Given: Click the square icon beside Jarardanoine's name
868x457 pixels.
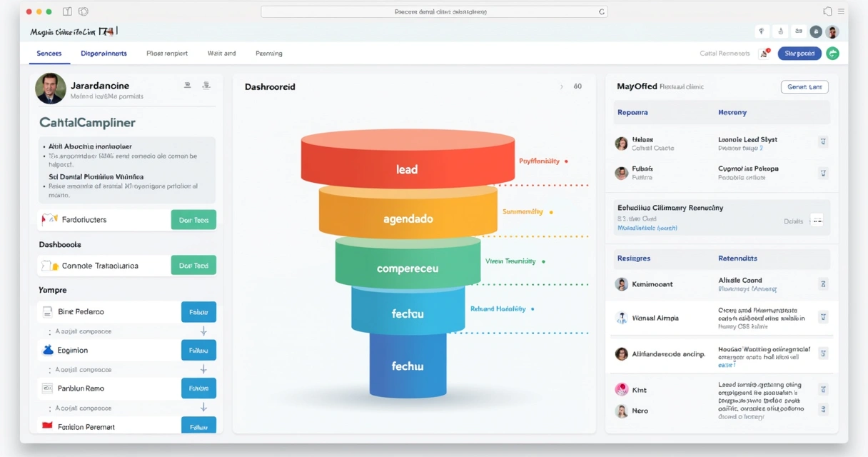Looking at the screenshot, I should point(187,85).
